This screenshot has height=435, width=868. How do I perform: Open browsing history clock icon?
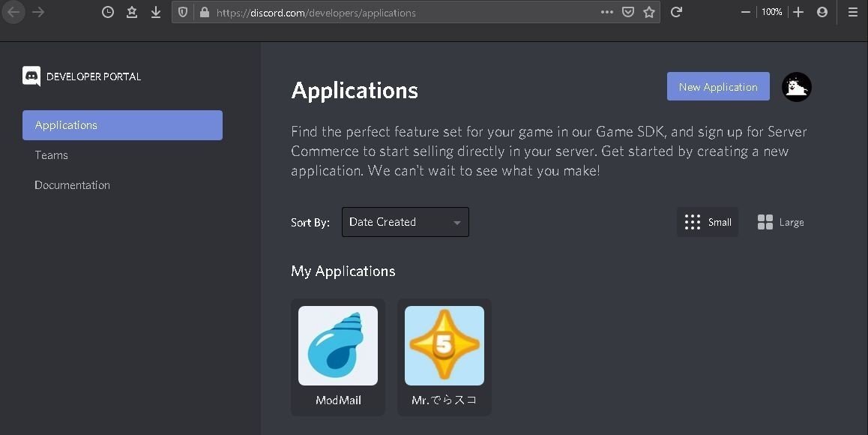pos(108,12)
